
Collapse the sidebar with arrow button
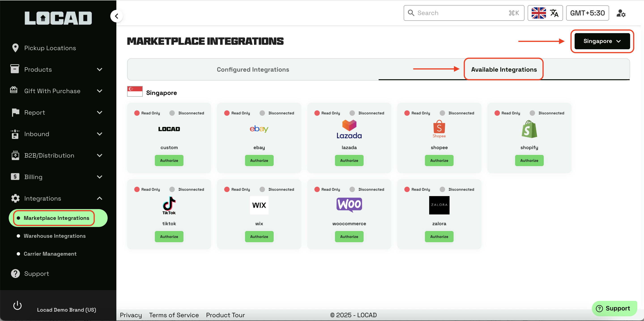pos(117,16)
